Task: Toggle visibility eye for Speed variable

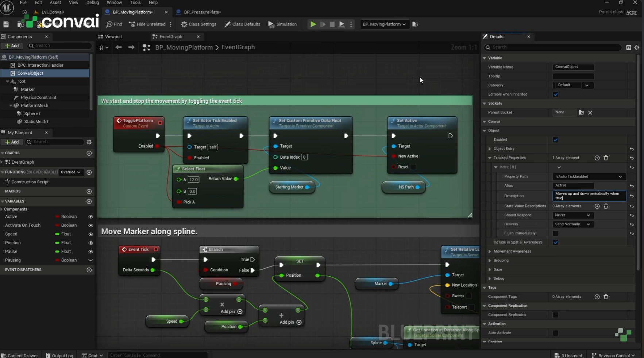Action: coord(90,234)
